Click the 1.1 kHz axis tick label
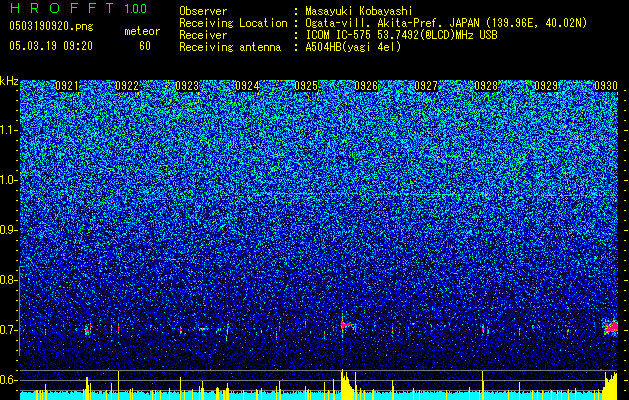Screen dimensions: 629x400 [x=9, y=130]
